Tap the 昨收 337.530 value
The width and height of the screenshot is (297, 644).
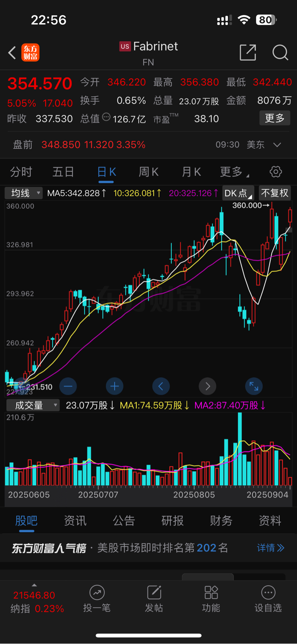pos(54,118)
